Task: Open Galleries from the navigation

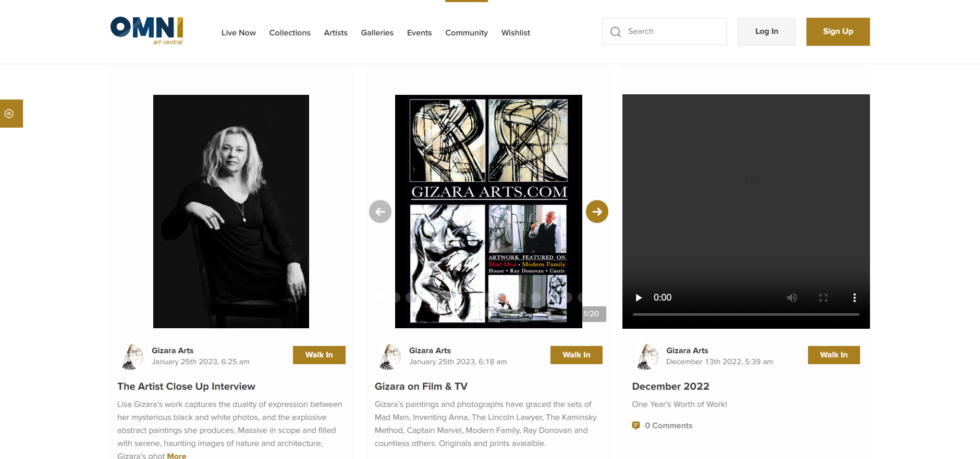Action: [x=377, y=33]
